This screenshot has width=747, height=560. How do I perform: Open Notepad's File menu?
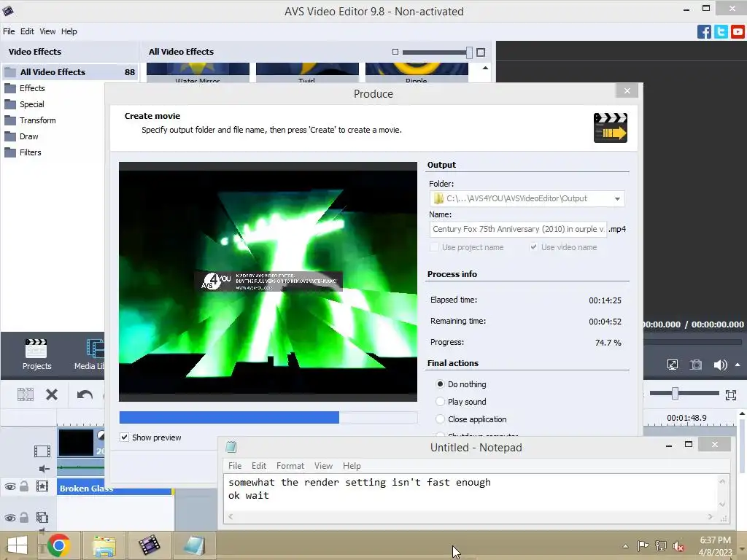click(x=235, y=466)
